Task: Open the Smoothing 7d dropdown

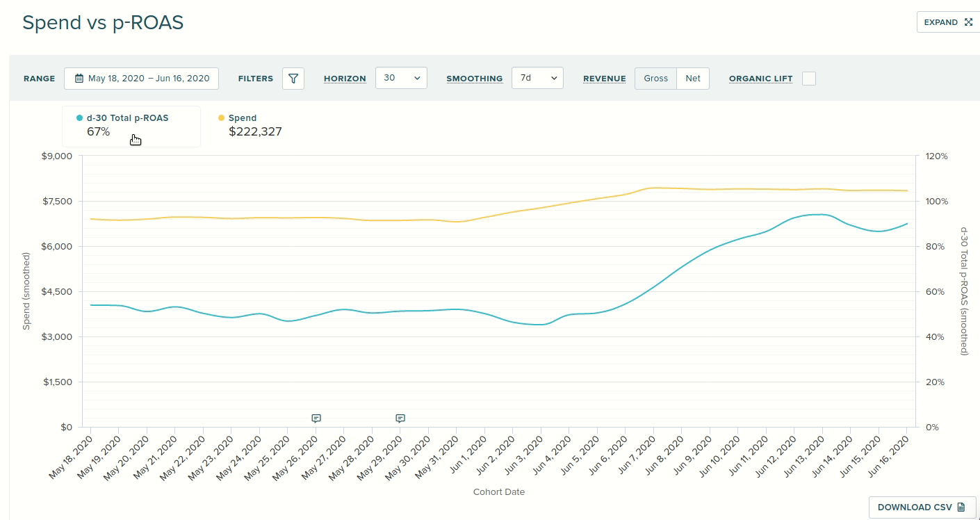Action: (x=537, y=79)
